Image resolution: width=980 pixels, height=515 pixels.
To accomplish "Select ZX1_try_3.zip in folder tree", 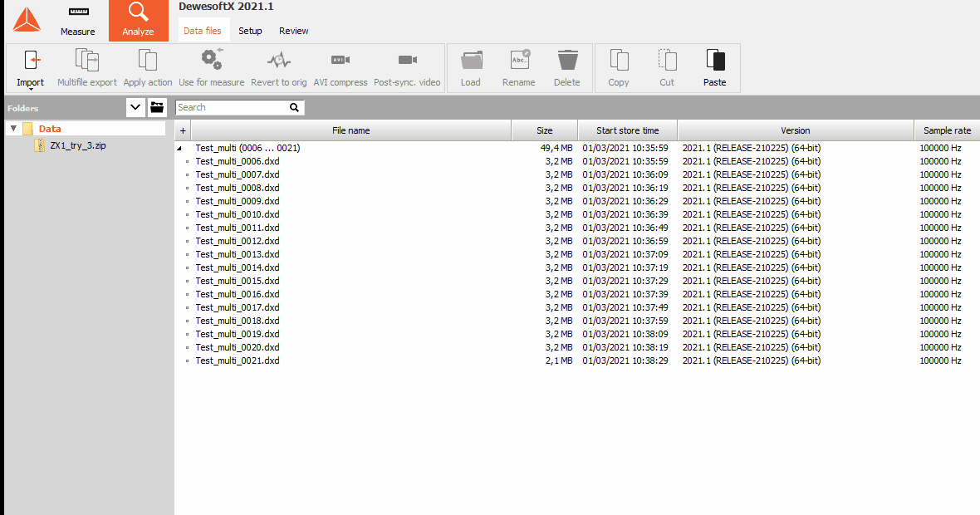I will [78, 145].
